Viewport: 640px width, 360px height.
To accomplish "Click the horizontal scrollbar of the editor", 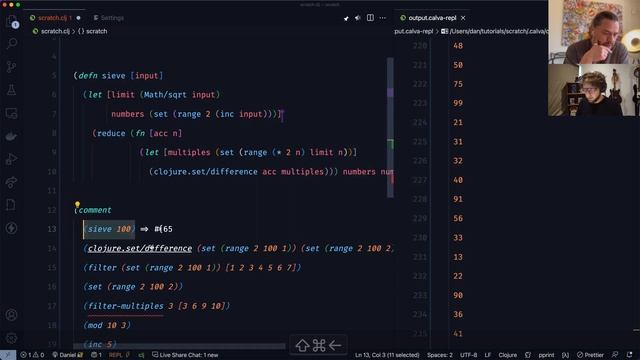I will point(179,346).
